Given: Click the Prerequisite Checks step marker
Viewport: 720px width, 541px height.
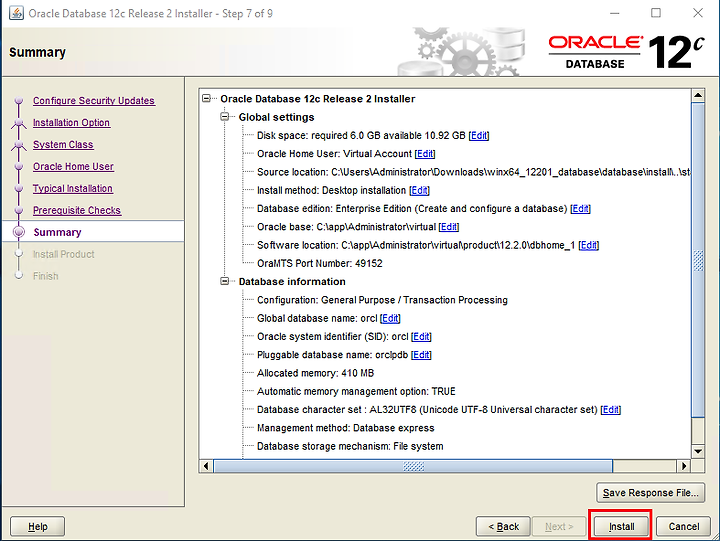Looking at the screenshot, I should [x=19, y=210].
